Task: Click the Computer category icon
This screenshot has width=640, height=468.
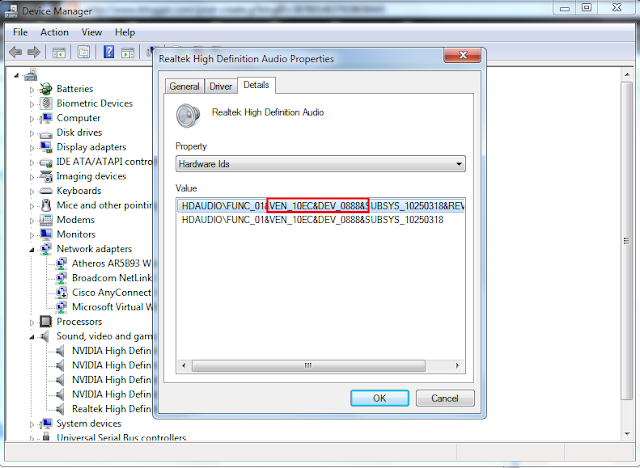Action: coord(46,118)
